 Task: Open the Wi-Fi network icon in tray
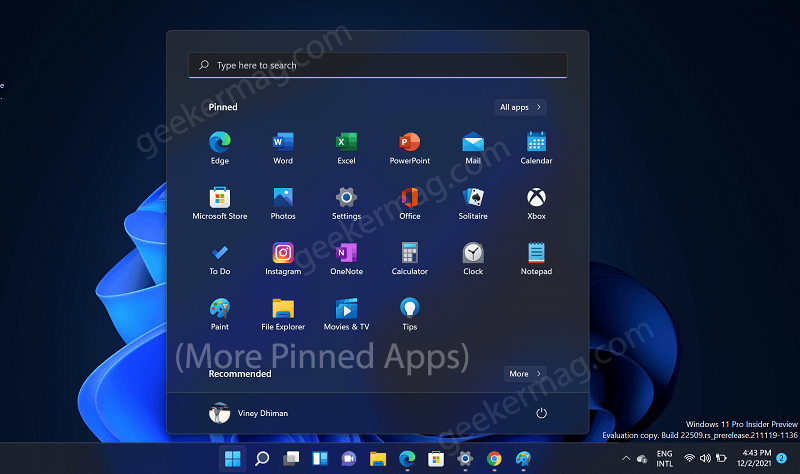pos(689,458)
